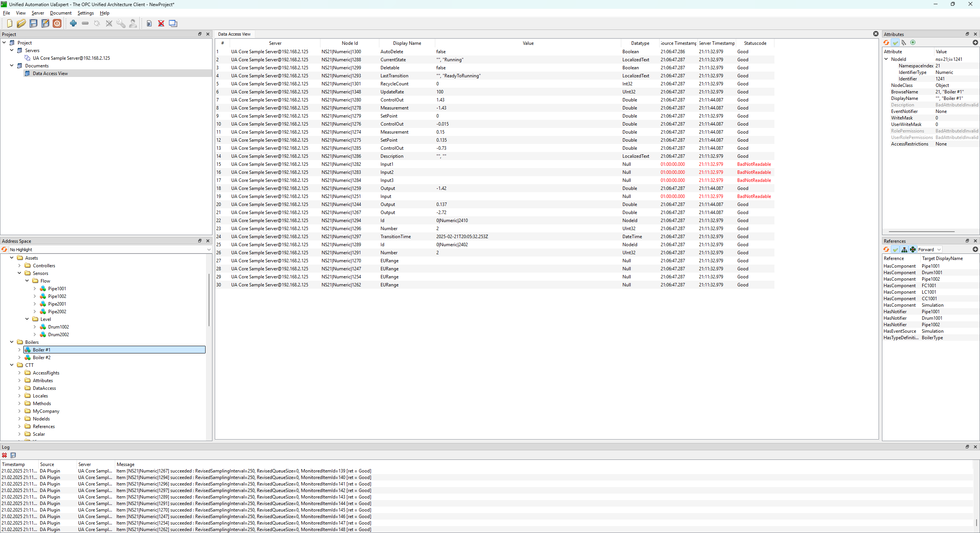This screenshot has width=980, height=533.
Task: Open the Server menu
Action: (x=38, y=13)
